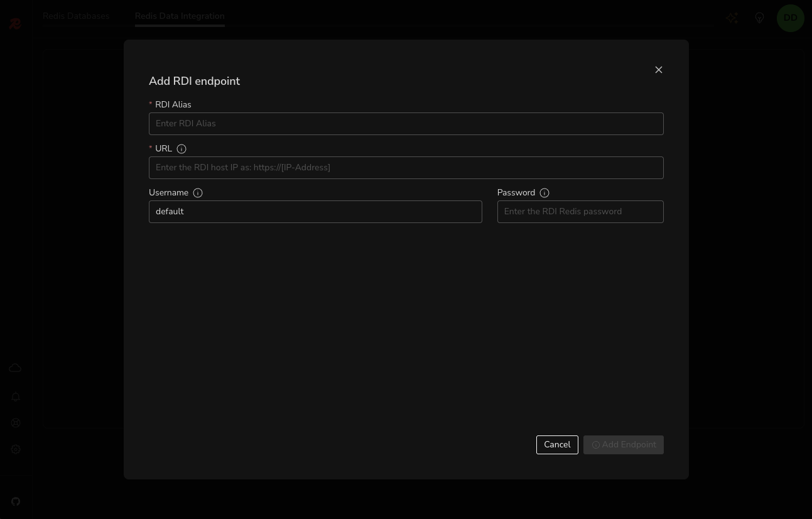The height and width of the screenshot is (519, 812).
Task: Click the info icon beside URL label
Action: 181,149
